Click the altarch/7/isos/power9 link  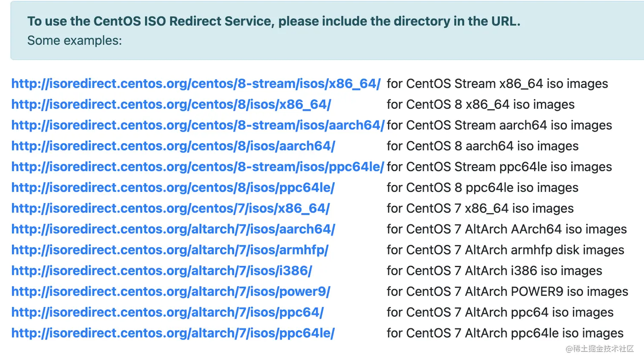[171, 292]
